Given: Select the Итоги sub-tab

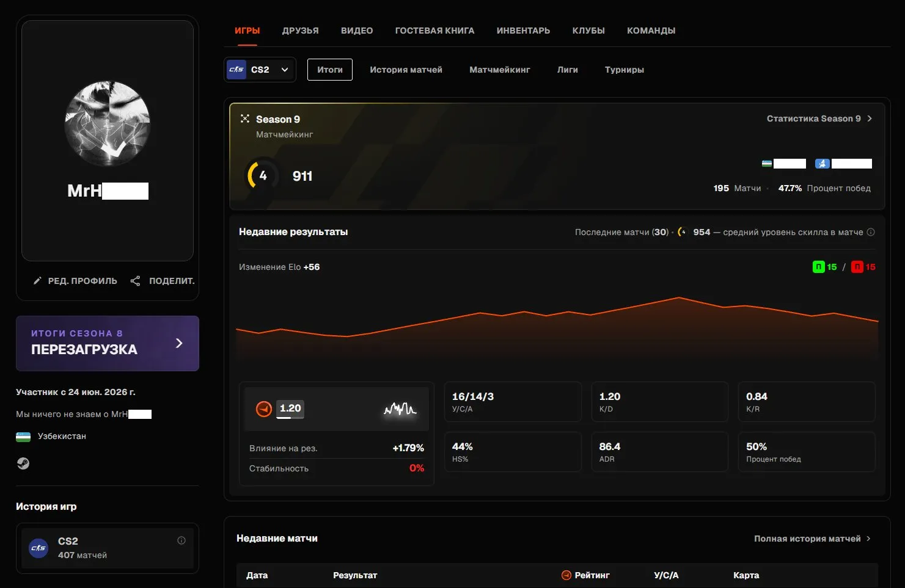Looking at the screenshot, I should coord(330,70).
